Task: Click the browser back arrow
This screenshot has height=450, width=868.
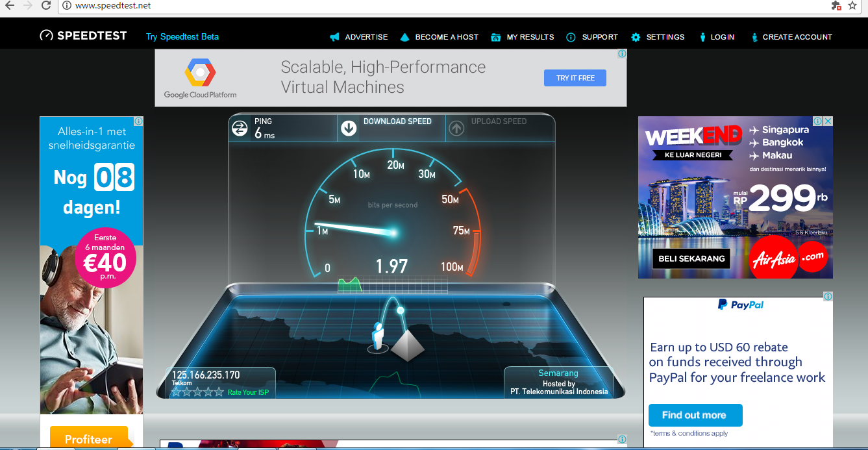Action: point(10,5)
